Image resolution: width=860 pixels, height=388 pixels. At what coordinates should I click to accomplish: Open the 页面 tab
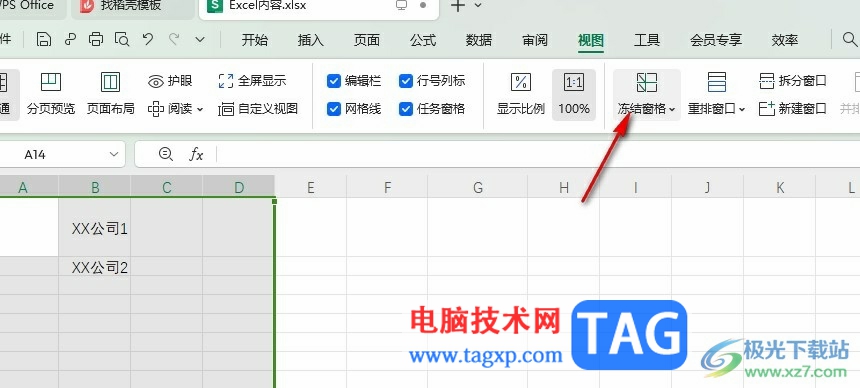tap(366, 40)
